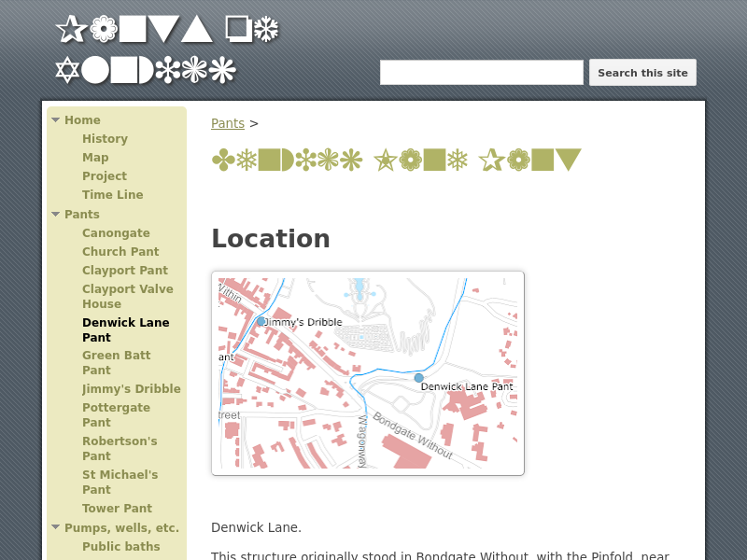Open the History page in sidebar
The image size is (747, 560).
point(105,139)
